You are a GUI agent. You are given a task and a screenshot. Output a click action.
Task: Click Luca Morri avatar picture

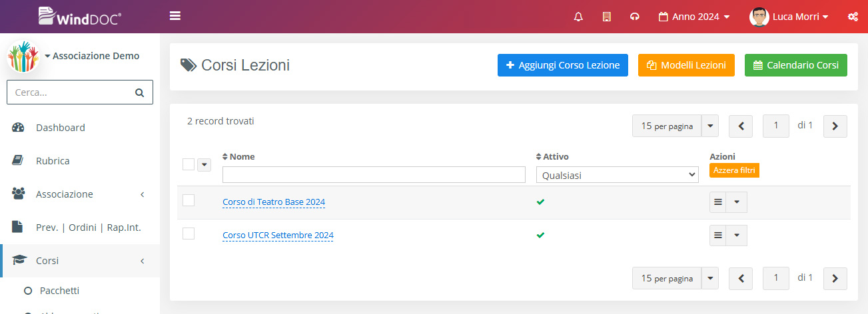tap(759, 17)
